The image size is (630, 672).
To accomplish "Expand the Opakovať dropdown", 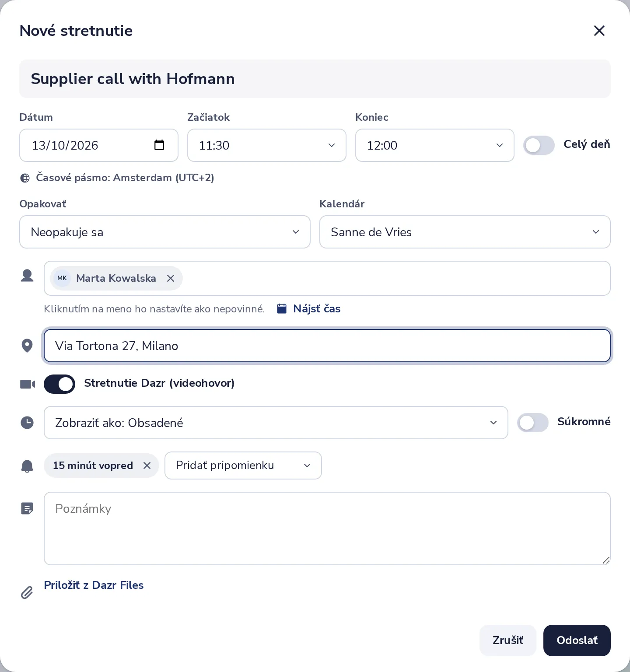I will pyautogui.click(x=165, y=232).
